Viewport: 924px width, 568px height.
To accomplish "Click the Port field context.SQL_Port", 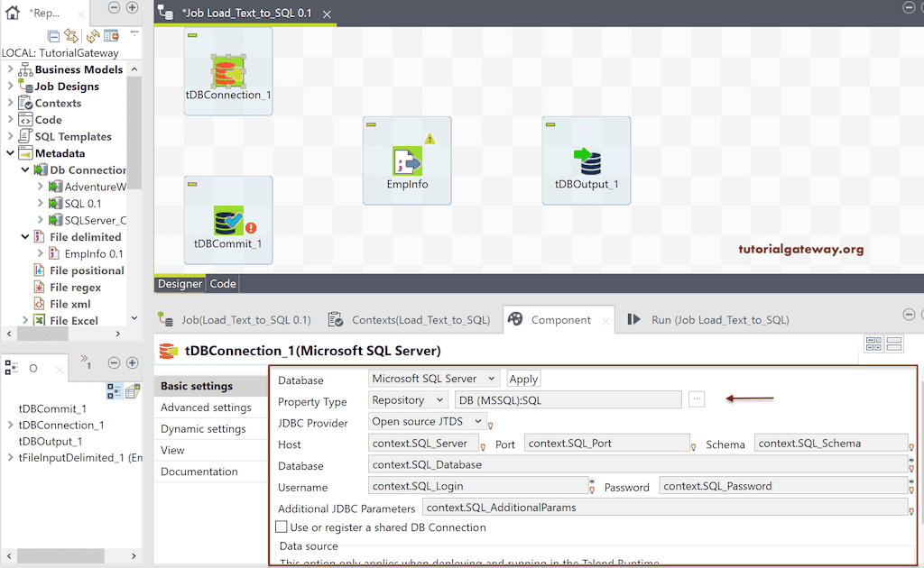I will click(607, 443).
